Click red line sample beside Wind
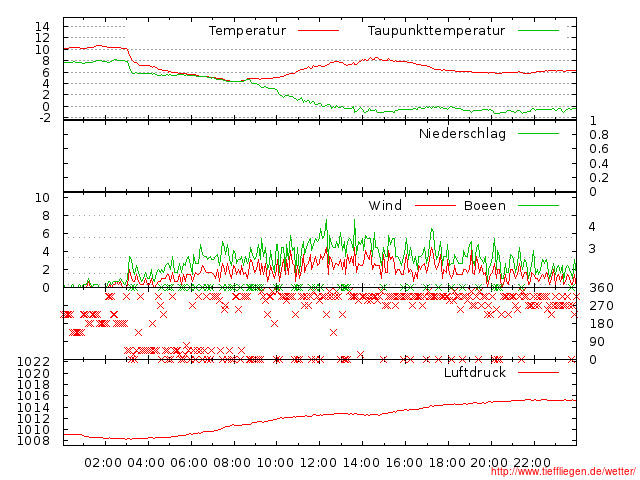 click(x=435, y=205)
